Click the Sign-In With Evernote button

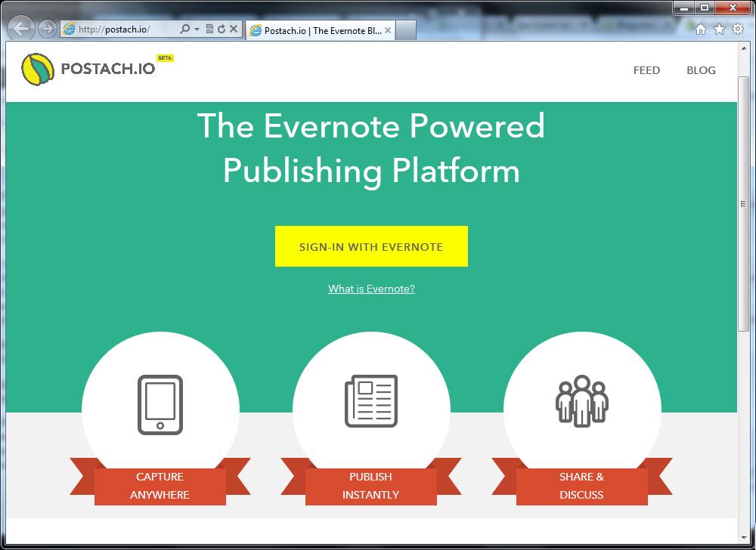click(x=371, y=246)
